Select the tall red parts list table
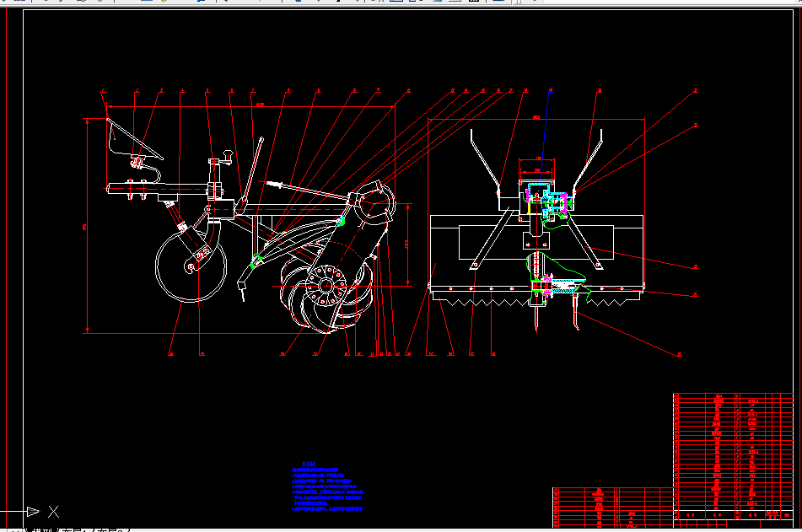 pos(733,457)
